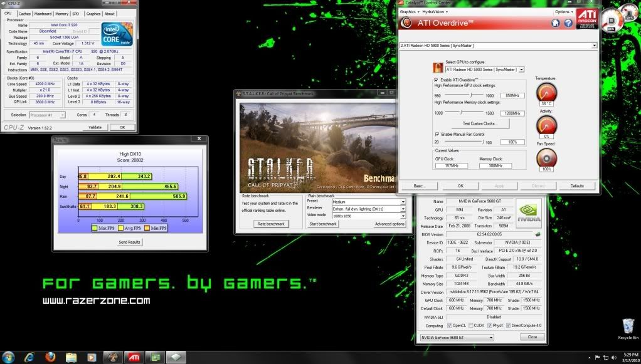
Task: Click the NVIDIA logo in GPU-Z
Action: 529,214
